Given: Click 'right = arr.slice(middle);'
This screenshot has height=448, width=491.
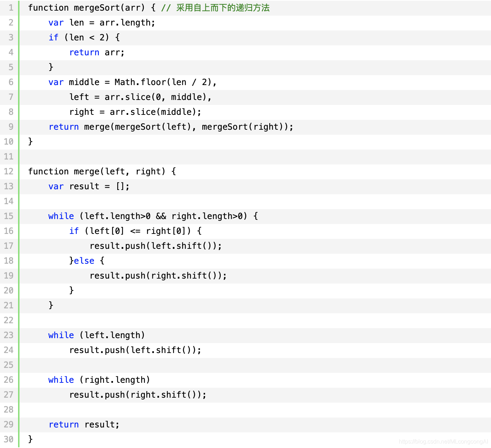Looking at the screenshot, I should [135, 112].
